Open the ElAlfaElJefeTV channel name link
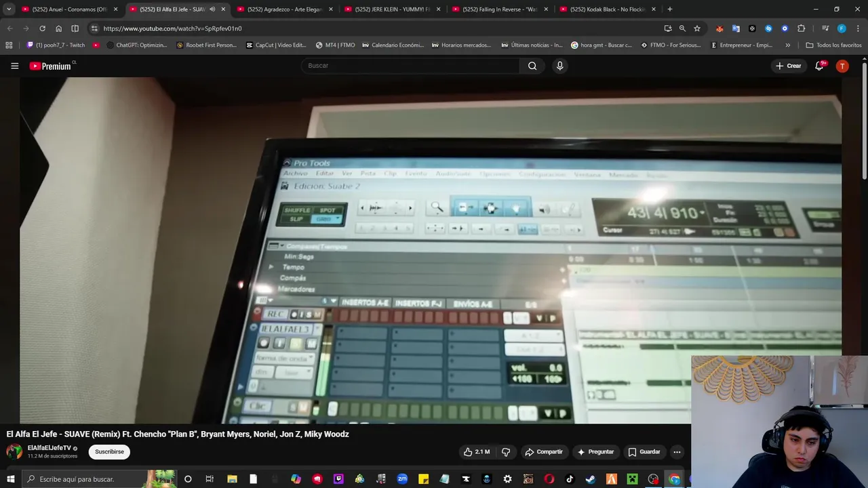The width and height of the screenshot is (868, 488). 49,448
